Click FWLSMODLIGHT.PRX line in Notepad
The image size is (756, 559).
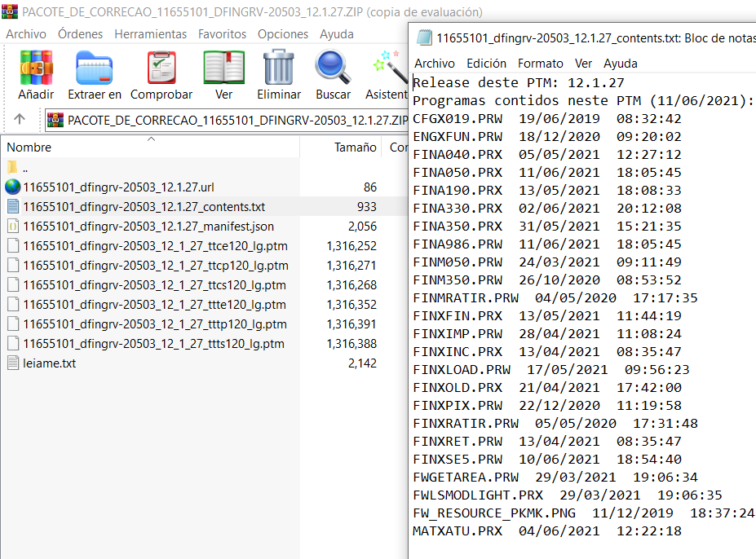568,495
